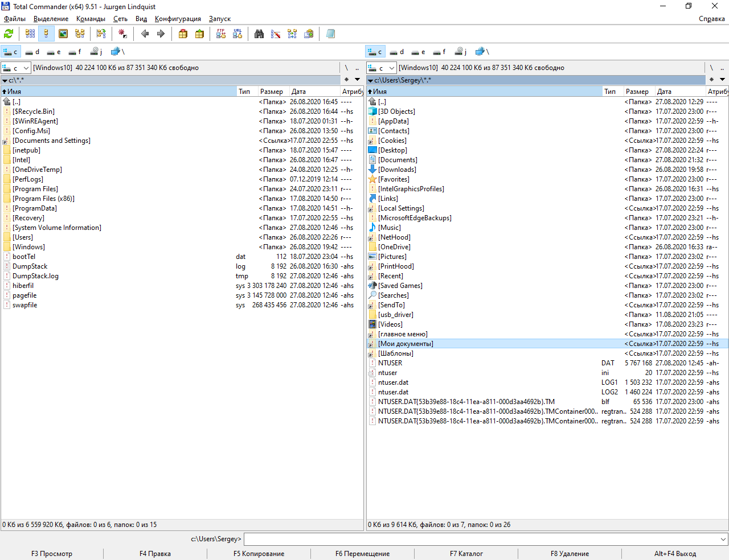Sort left panel by Размер column
729x560 pixels.
point(273,92)
